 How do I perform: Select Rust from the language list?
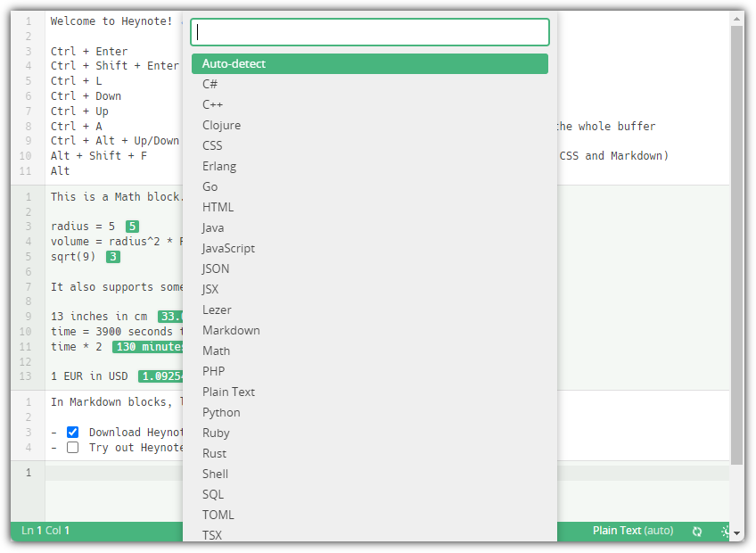pos(370,454)
